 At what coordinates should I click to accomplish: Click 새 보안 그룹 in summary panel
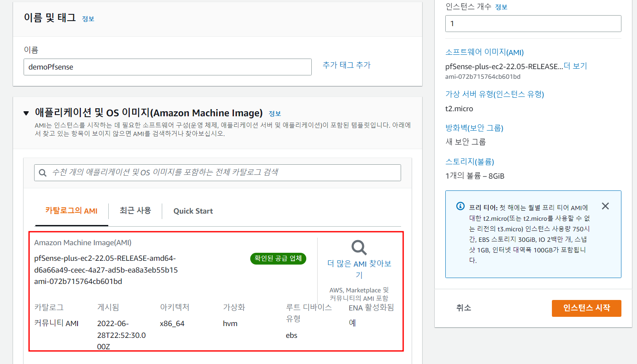(x=466, y=142)
